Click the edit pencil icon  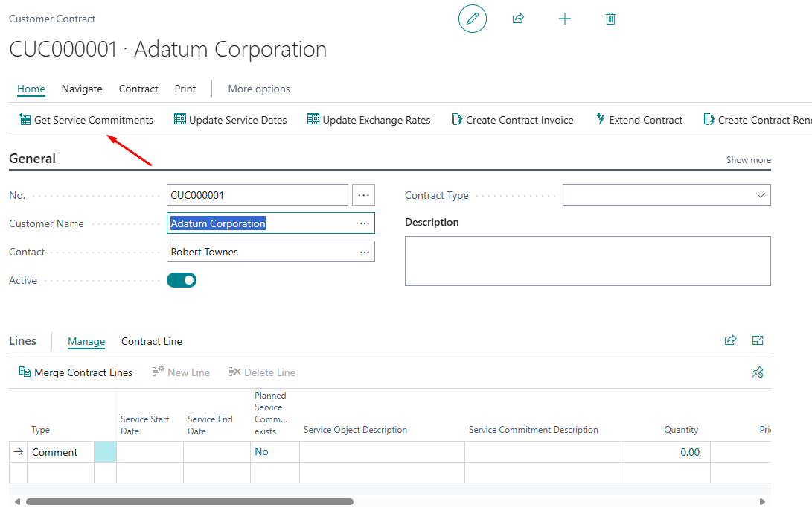pyautogui.click(x=472, y=19)
